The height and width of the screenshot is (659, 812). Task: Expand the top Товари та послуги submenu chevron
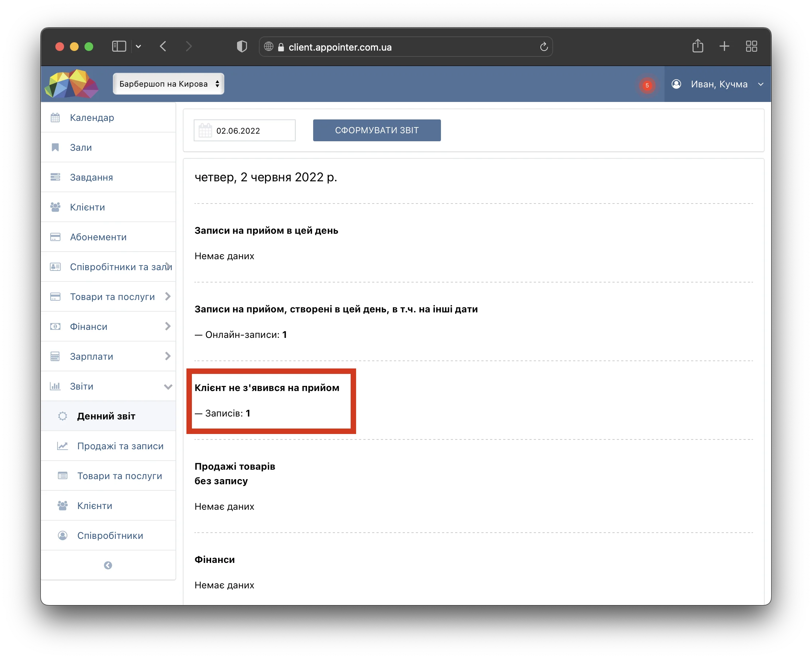click(168, 296)
